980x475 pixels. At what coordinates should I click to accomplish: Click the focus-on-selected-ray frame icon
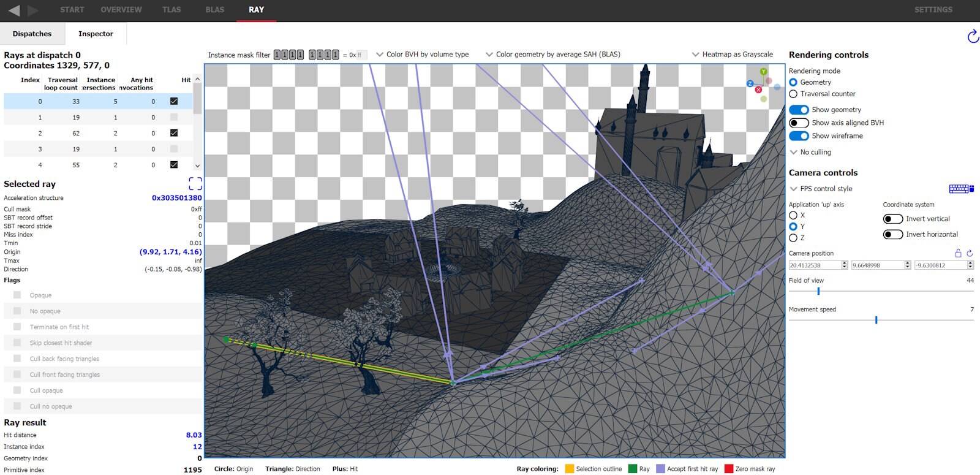pos(195,183)
